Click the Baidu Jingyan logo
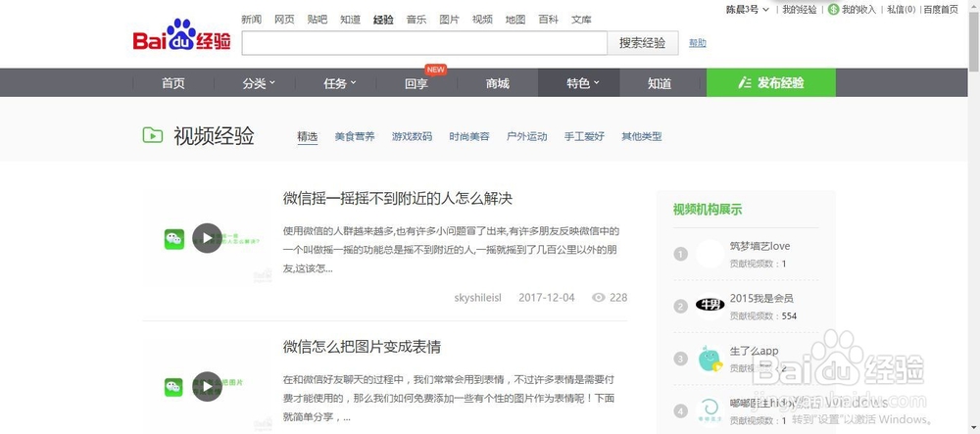 (182, 35)
